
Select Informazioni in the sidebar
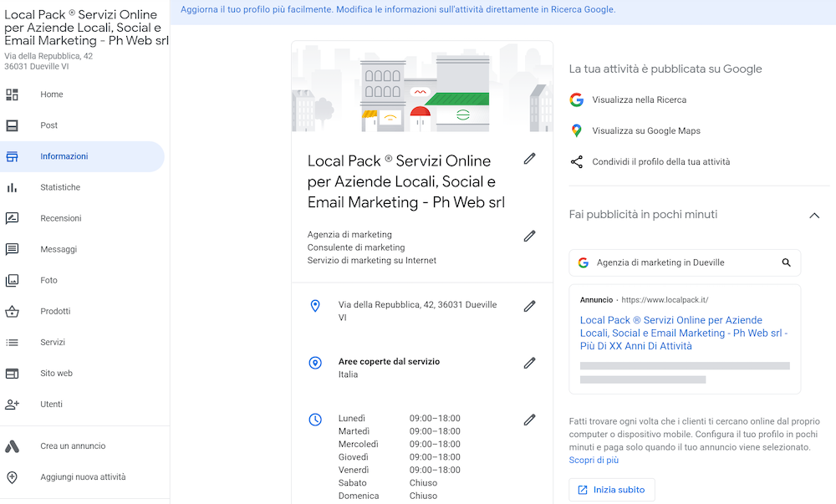63,156
